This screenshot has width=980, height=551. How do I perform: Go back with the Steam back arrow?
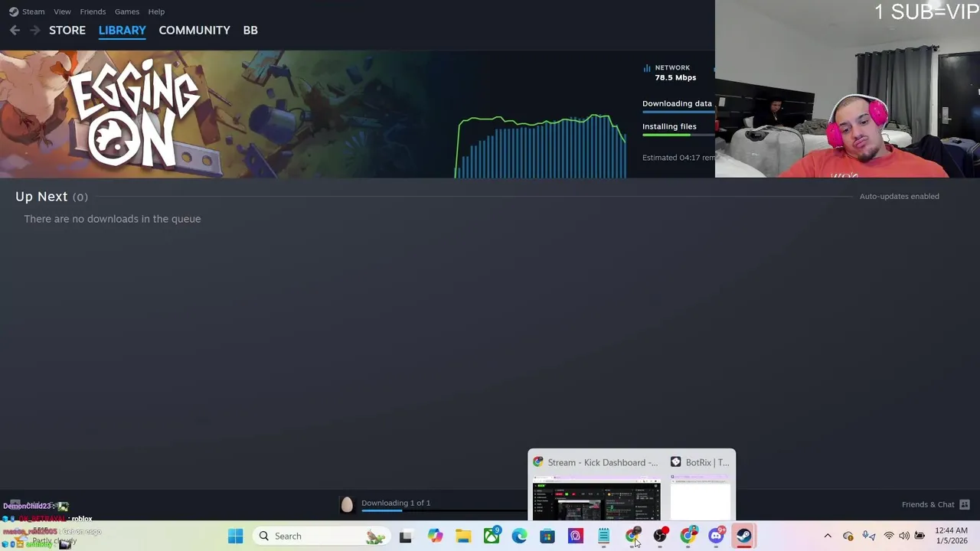coord(15,30)
